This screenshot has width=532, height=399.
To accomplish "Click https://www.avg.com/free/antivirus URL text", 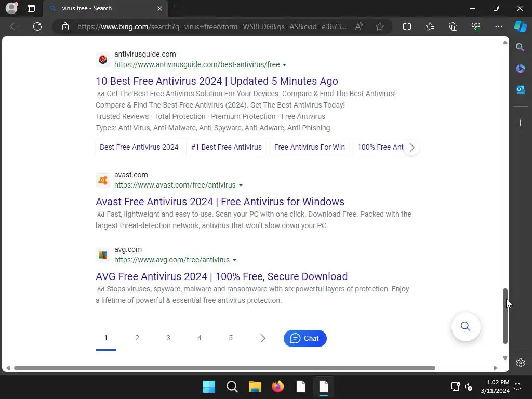I will [171, 260].
